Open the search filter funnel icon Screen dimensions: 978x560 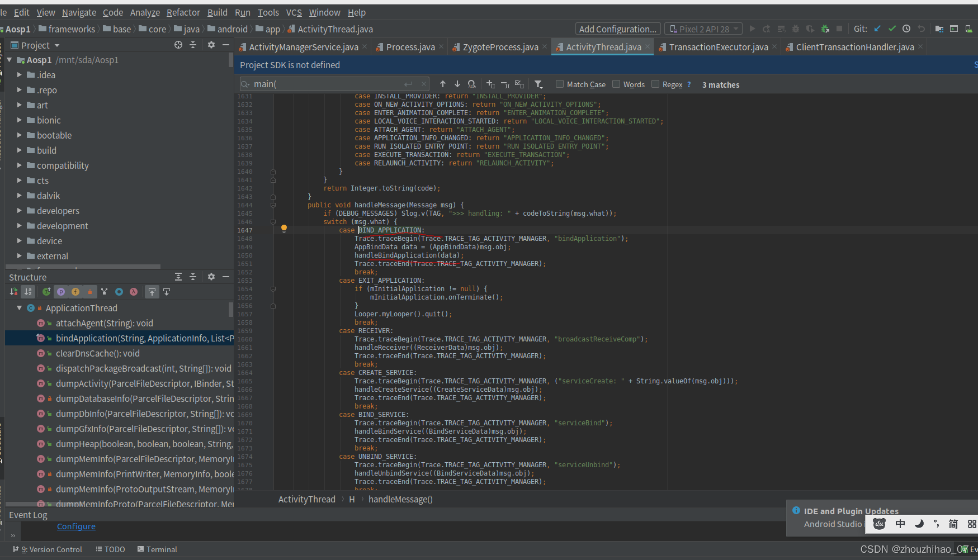[x=538, y=84]
